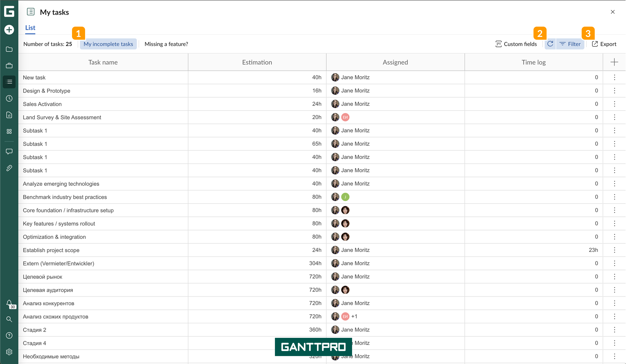Open the reports icon in sidebar
Image resolution: width=627 pixels, height=364 pixels.
pos(9,115)
